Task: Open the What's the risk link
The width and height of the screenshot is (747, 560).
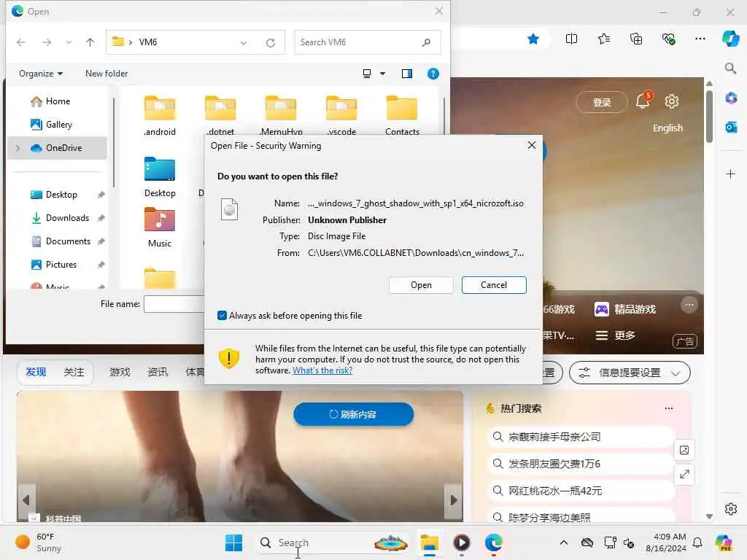Action: coord(322,370)
